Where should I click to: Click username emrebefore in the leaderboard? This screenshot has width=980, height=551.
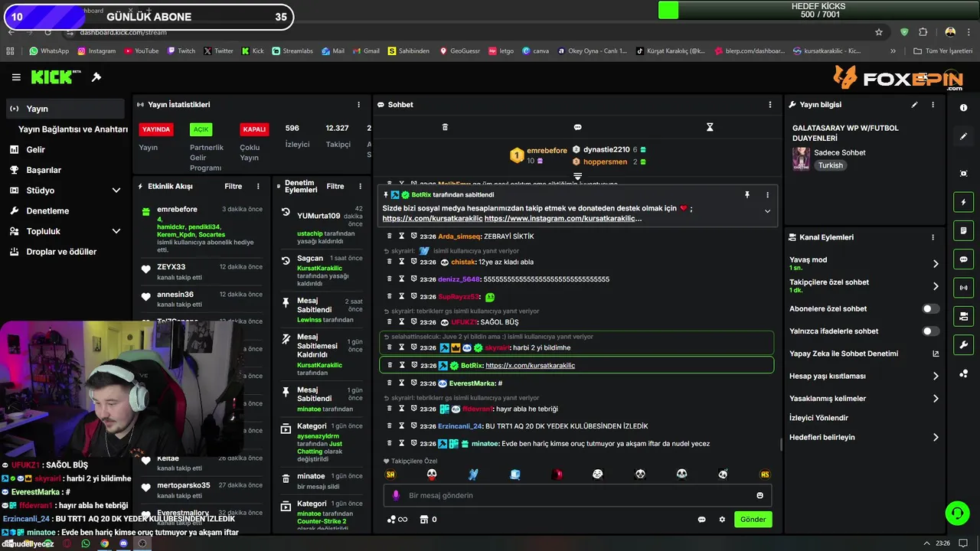click(547, 151)
